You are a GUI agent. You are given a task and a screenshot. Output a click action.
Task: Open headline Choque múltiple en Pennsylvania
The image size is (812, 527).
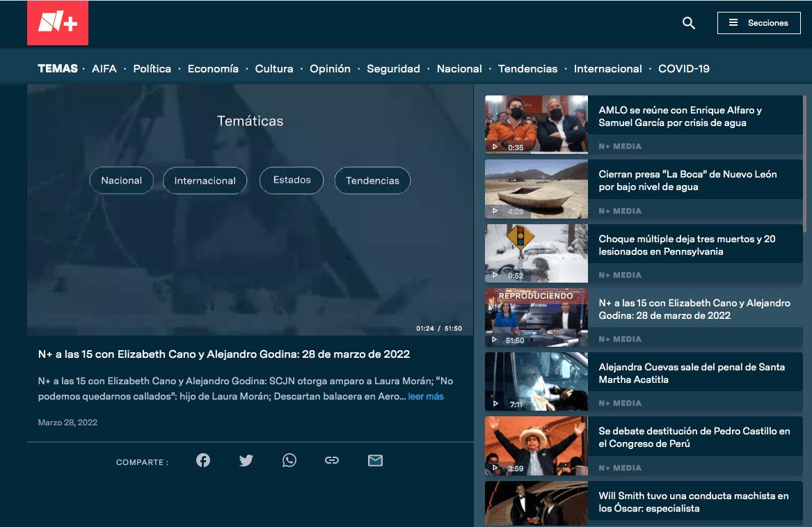point(687,245)
